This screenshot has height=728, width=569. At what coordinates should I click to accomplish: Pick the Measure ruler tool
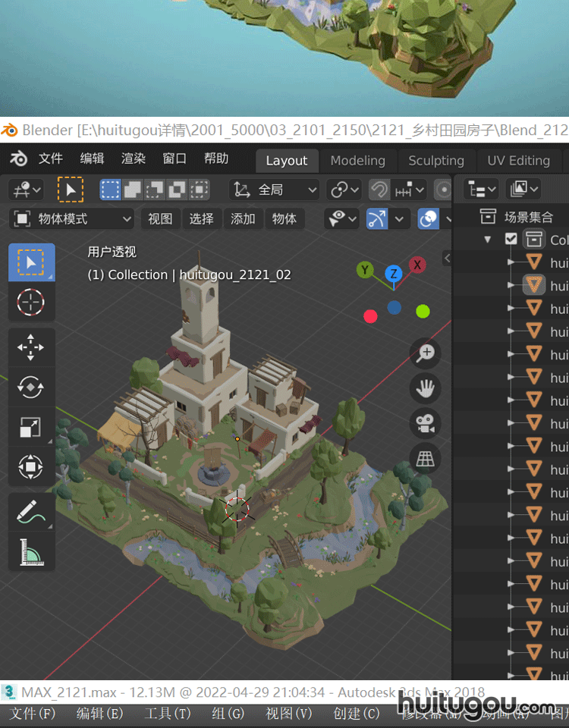30,551
